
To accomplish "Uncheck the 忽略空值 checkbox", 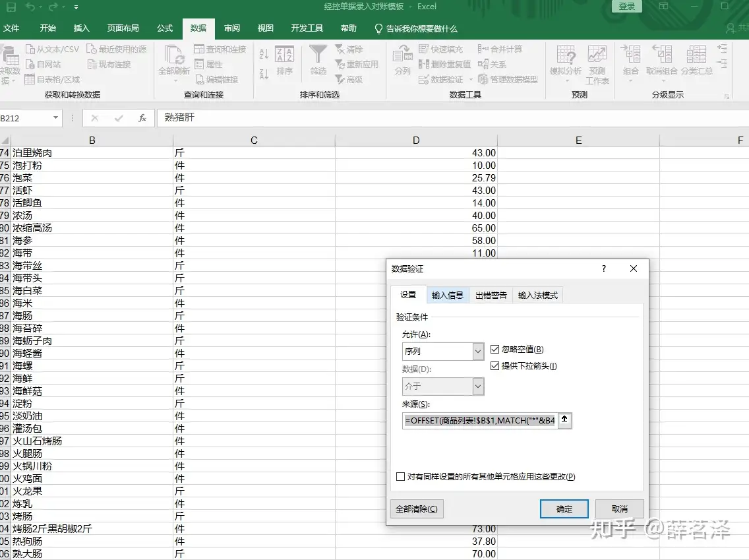I will click(495, 350).
